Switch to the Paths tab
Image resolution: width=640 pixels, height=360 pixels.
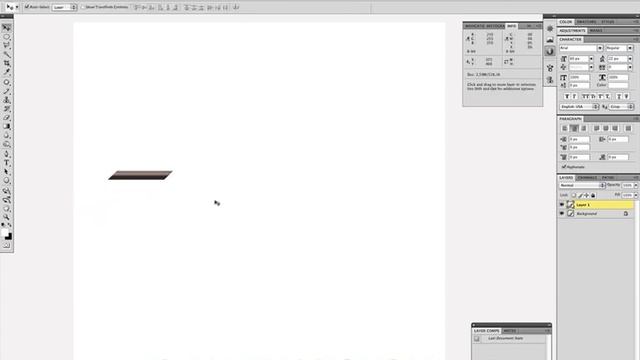pos(608,178)
